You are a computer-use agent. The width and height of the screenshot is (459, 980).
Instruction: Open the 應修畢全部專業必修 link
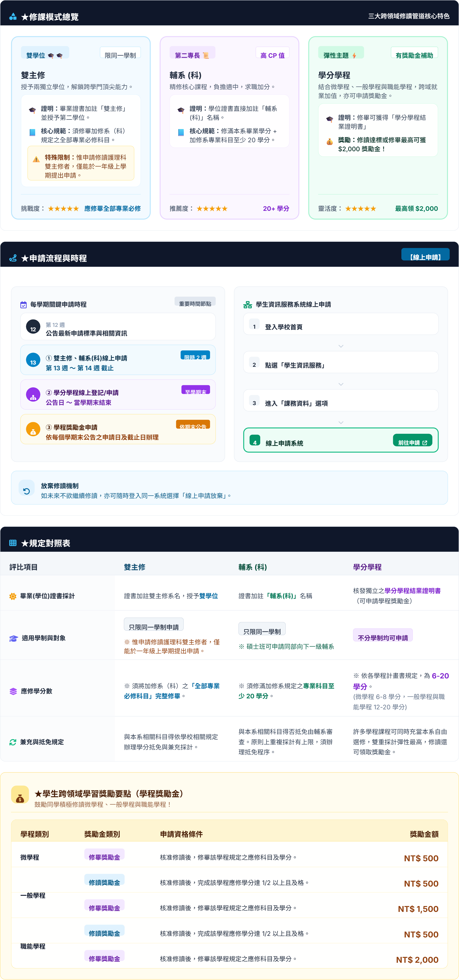[113, 208]
